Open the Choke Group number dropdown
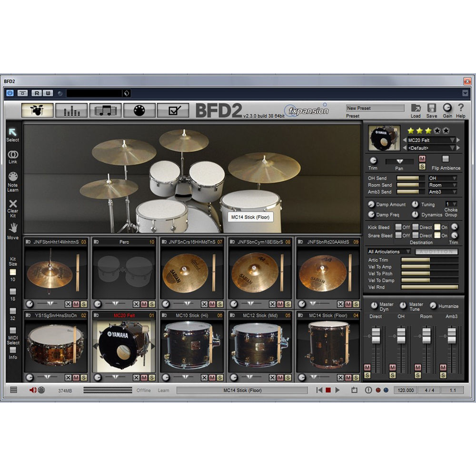The width and height of the screenshot is (476, 476). [451, 204]
